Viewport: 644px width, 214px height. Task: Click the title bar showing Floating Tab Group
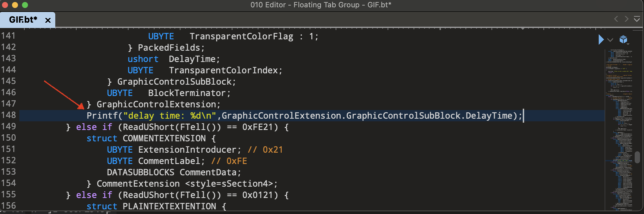pyautogui.click(x=321, y=5)
